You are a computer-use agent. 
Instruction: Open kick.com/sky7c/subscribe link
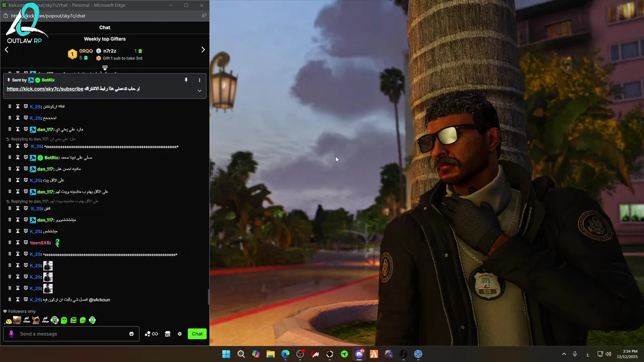(45, 89)
